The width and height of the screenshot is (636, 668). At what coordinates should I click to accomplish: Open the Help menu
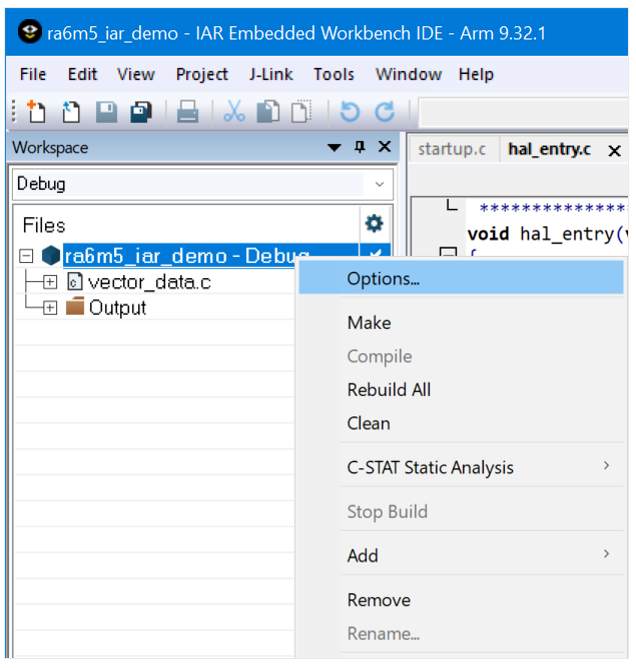476,75
